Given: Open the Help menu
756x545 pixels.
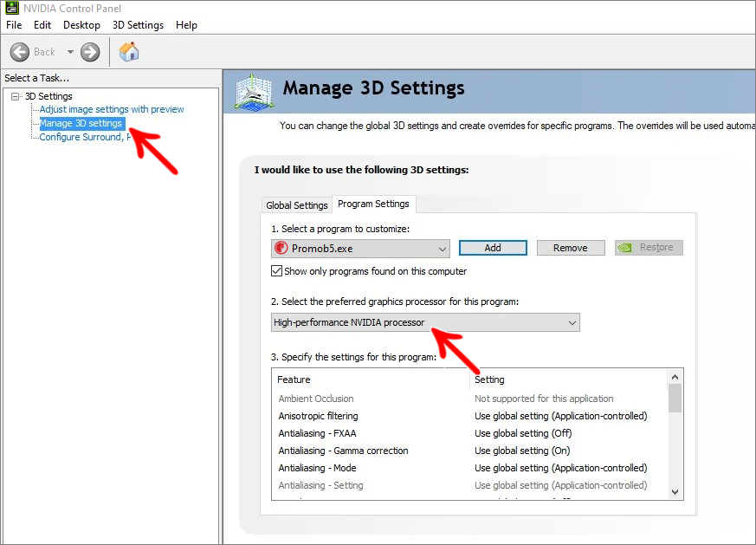Looking at the screenshot, I should point(186,25).
